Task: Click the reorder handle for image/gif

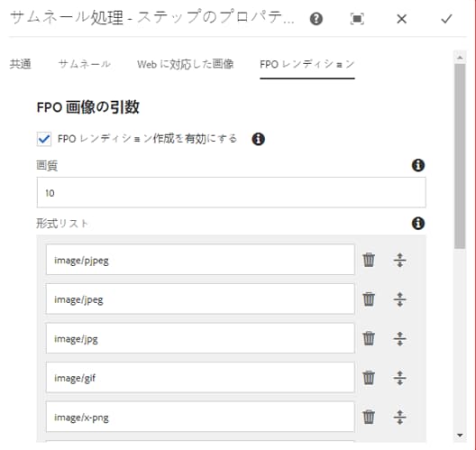Action: coord(399,378)
